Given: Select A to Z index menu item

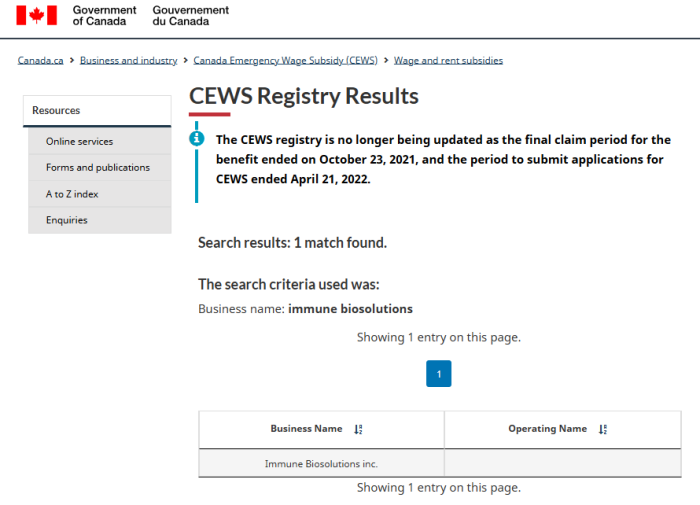Looking at the screenshot, I should [100, 194].
